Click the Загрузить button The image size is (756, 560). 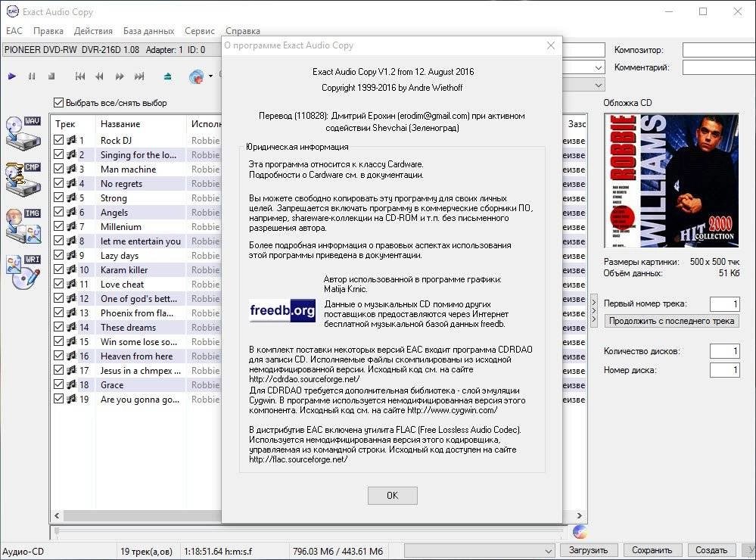tap(588, 550)
